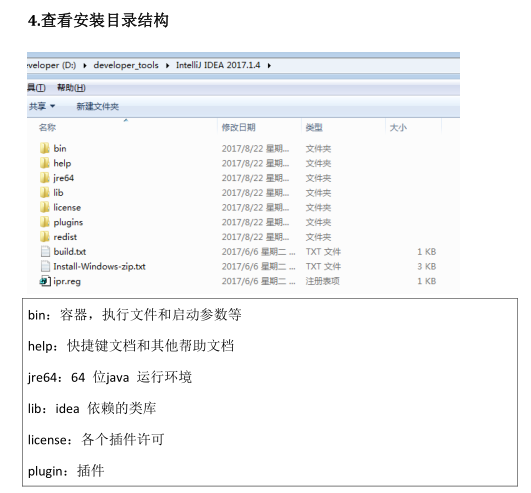Screen dimensions: 531x493
Task: Click the 新建文件夹 button
Action: [x=98, y=107]
